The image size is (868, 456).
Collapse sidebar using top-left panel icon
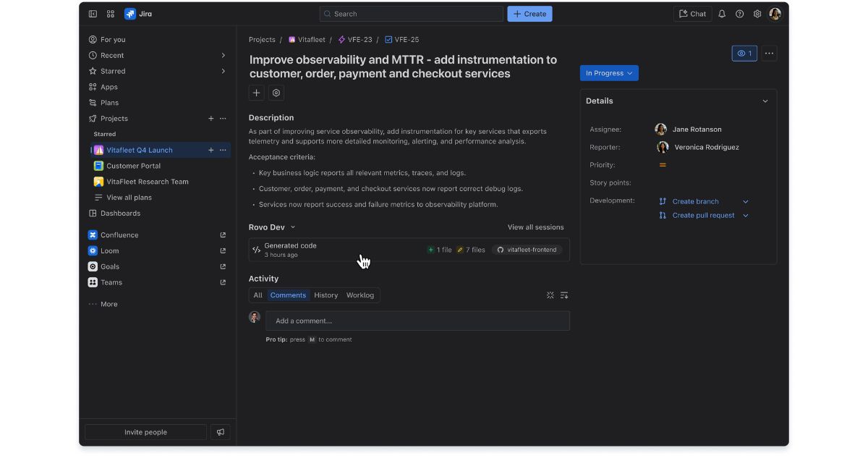93,14
